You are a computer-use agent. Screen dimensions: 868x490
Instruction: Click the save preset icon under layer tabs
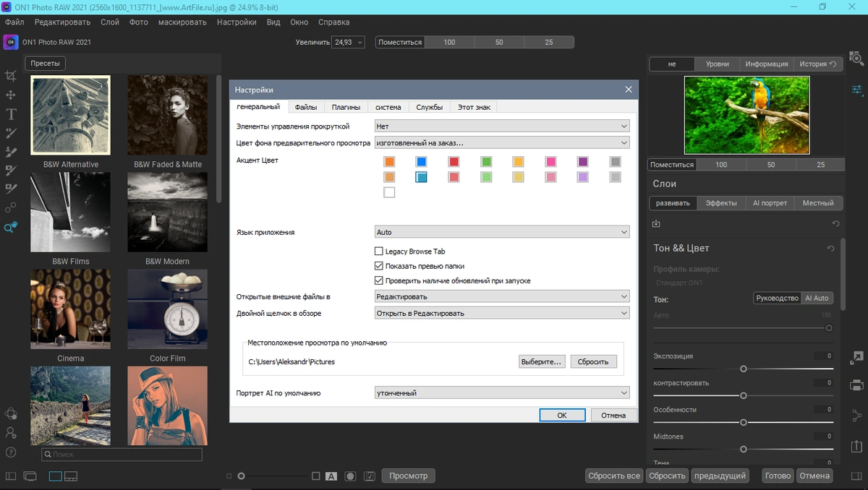tap(656, 224)
